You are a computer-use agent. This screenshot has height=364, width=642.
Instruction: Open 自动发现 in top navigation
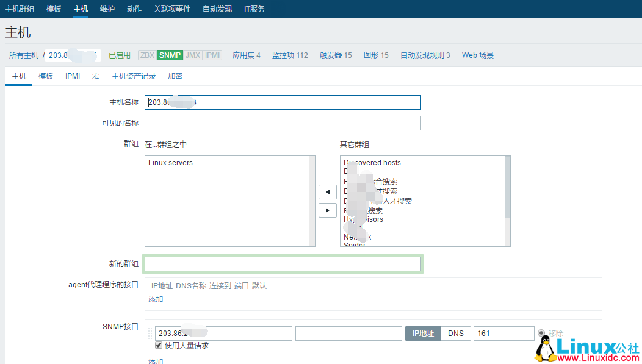tap(217, 9)
